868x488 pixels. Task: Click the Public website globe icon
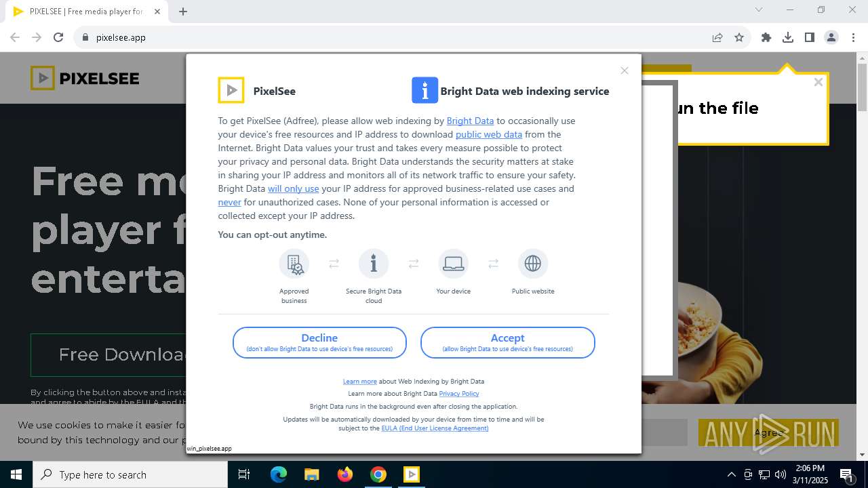tap(533, 264)
